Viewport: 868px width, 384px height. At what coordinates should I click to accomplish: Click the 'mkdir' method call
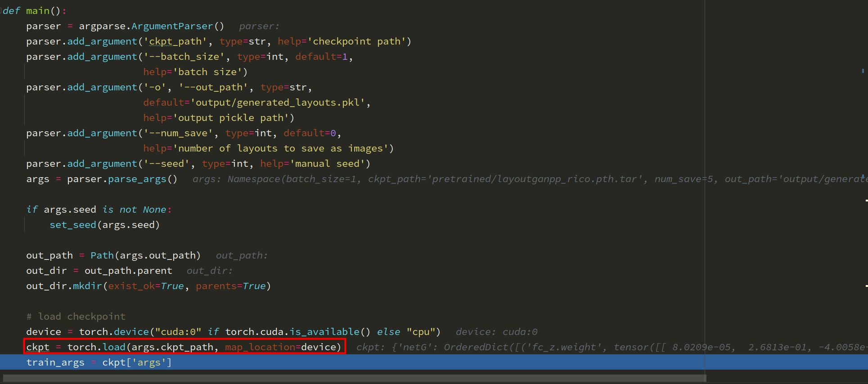(87, 286)
